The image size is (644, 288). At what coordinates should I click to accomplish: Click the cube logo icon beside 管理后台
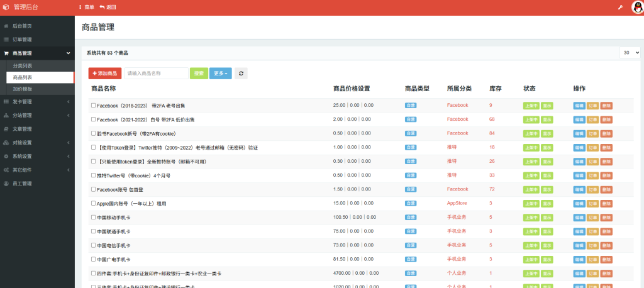point(6,7)
